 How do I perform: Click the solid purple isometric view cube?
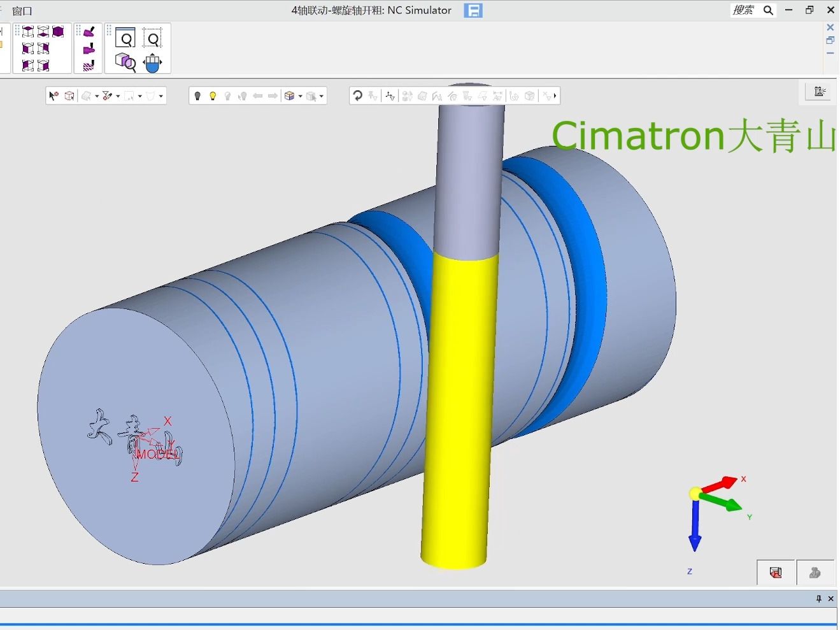point(58,32)
